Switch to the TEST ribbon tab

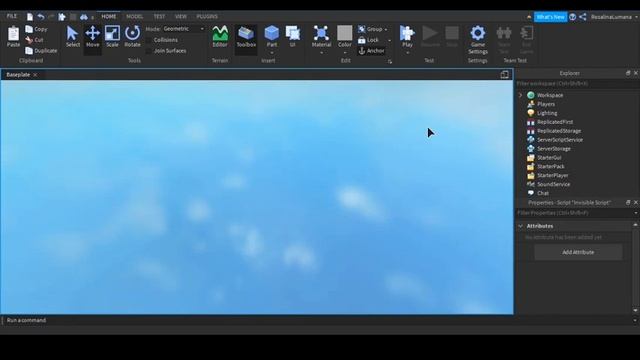point(159,16)
